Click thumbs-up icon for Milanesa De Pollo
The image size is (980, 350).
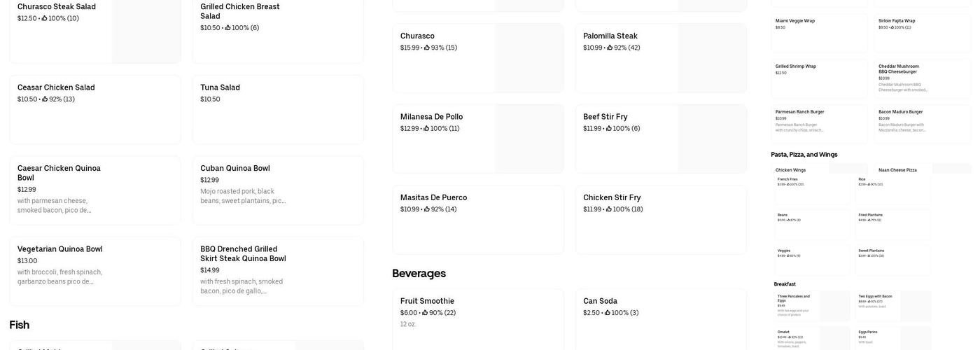coord(427,129)
